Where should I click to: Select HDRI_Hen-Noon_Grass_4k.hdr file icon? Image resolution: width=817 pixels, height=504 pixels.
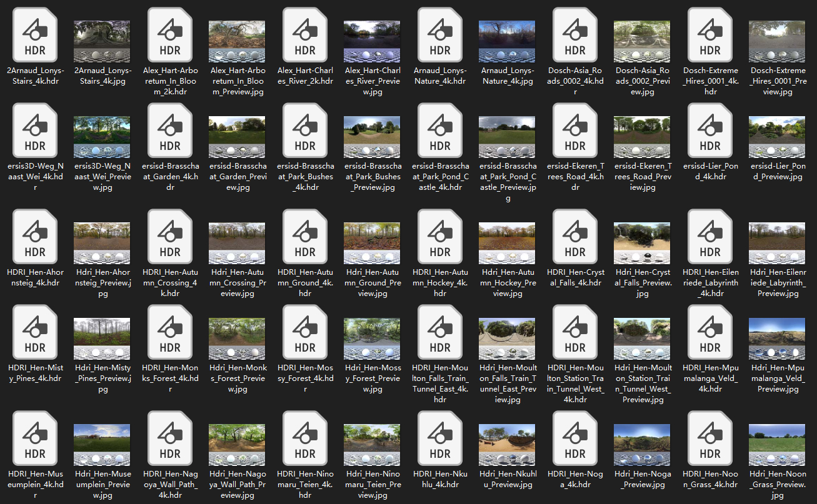[710, 439]
